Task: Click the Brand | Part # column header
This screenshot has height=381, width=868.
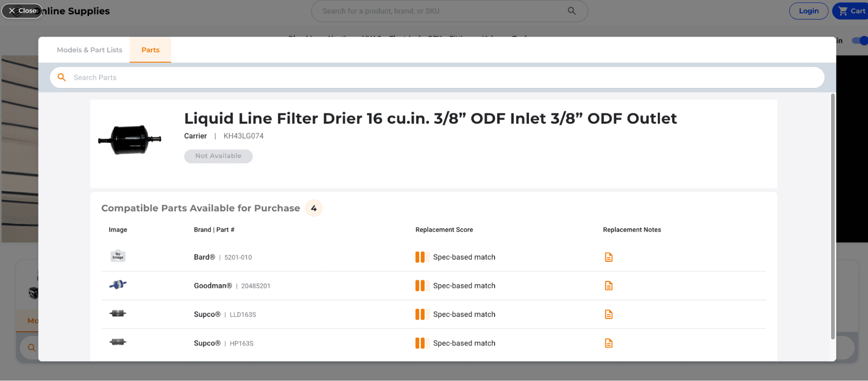Action: click(x=214, y=230)
